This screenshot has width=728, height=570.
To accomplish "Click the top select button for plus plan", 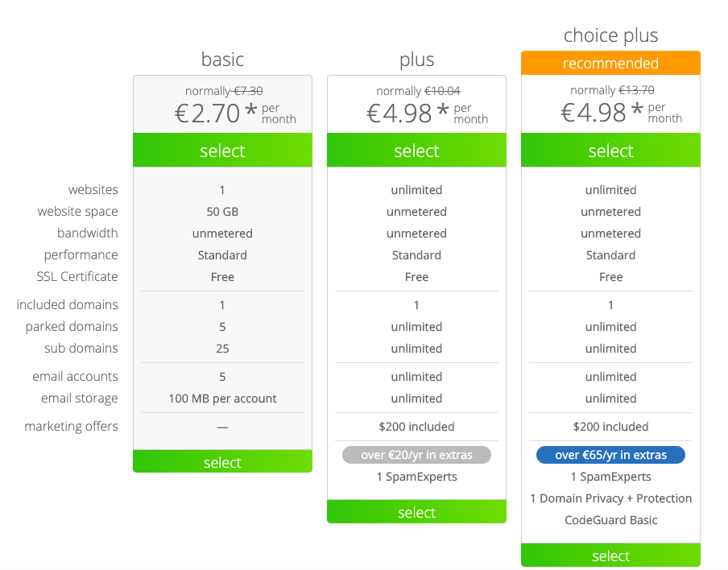I will point(416,150).
